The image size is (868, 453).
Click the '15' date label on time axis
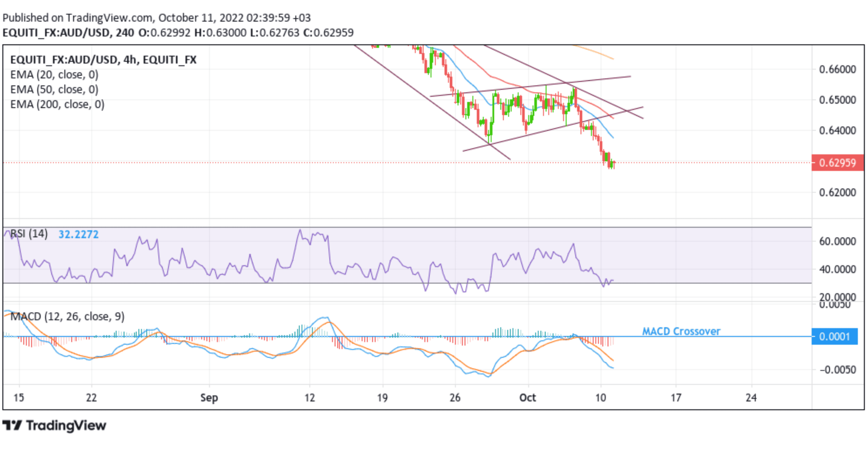tap(19, 398)
